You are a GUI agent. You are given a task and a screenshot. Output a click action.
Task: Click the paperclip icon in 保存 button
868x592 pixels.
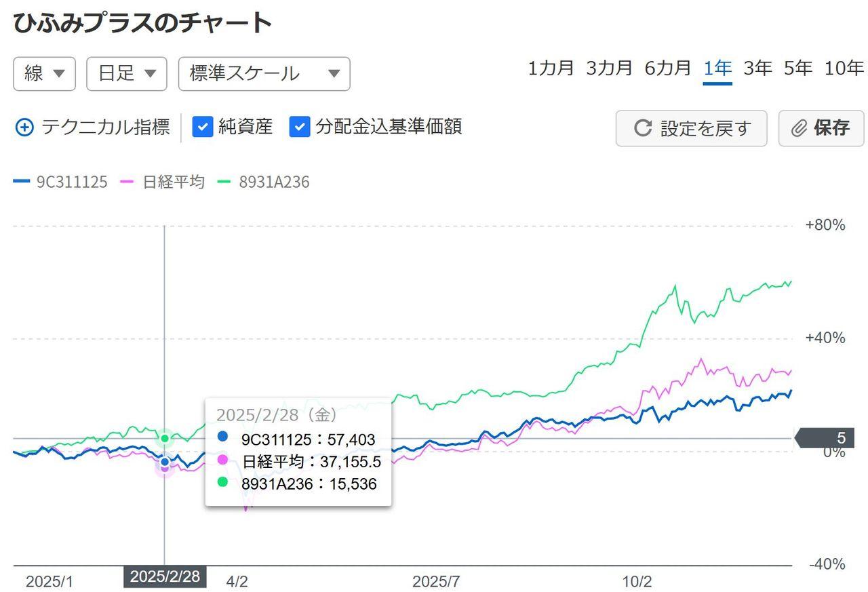tap(800, 128)
